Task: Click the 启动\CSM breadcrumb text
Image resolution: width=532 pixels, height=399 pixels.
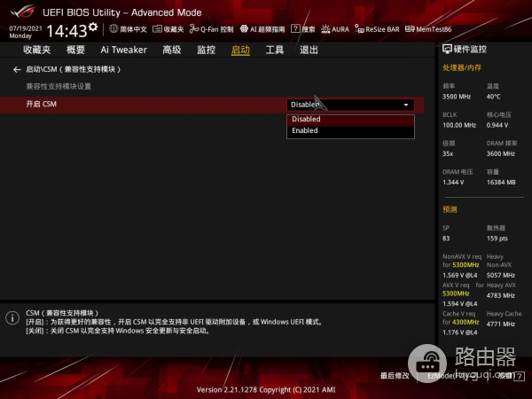Action: tap(74, 69)
